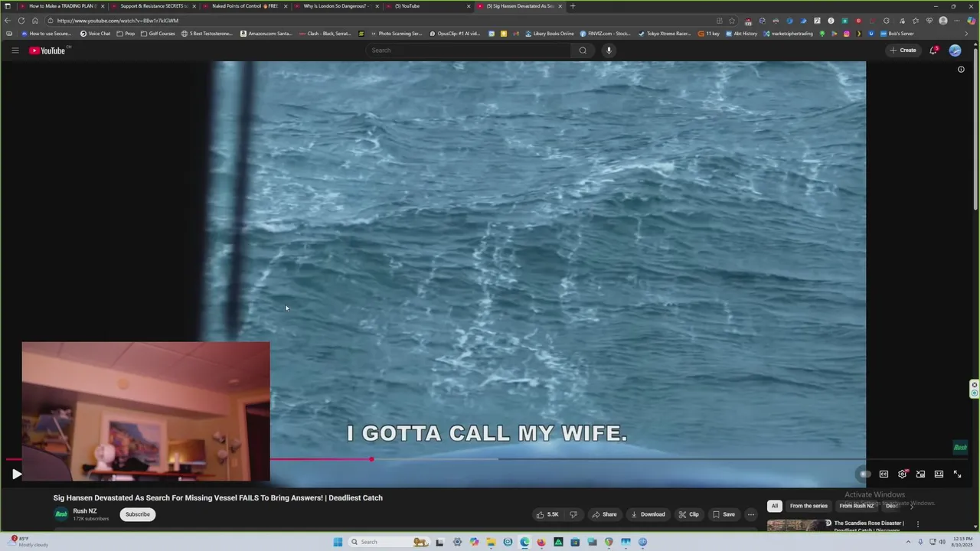Click the page vertical scrollbar
The width and height of the screenshot is (980, 551).
coord(975,130)
